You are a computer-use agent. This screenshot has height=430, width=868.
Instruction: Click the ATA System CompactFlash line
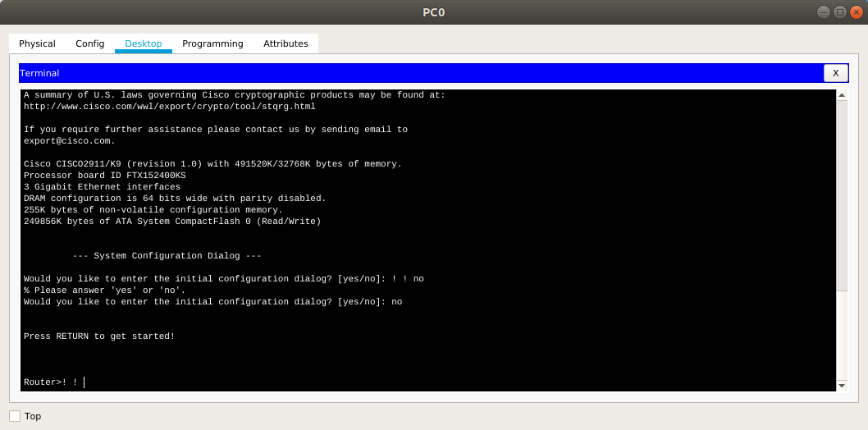[172, 222]
